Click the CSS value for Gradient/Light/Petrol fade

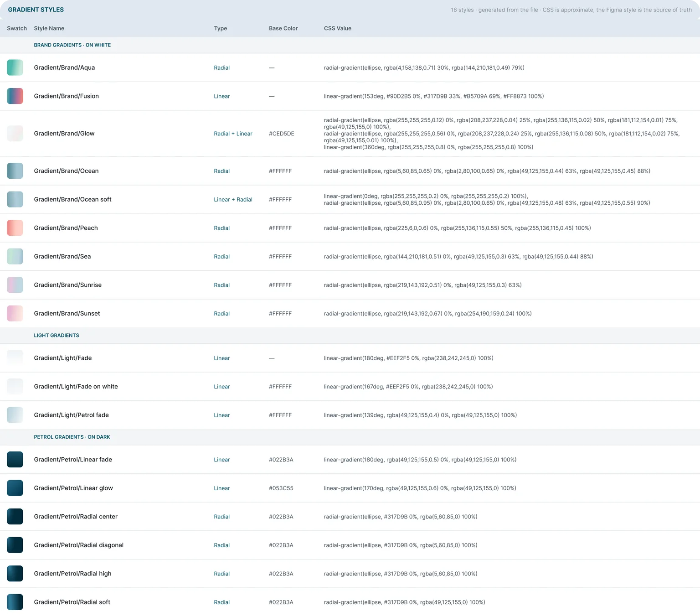pos(420,415)
